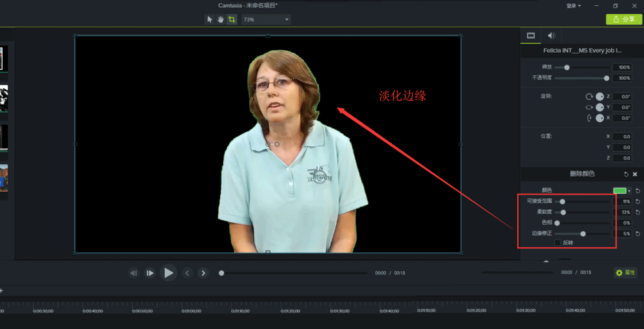Click the 色相 0% value field
The height and width of the screenshot is (329, 644).
pyautogui.click(x=622, y=223)
